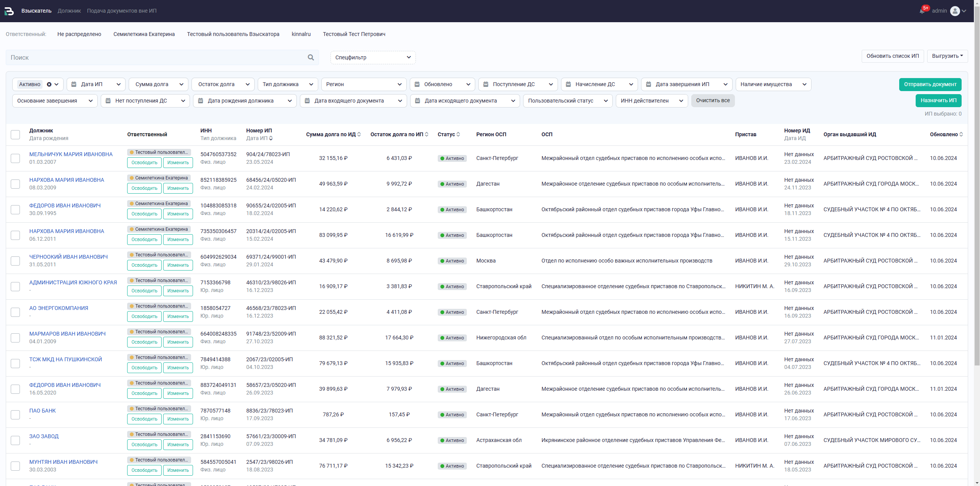Image resolution: width=980 pixels, height=486 pixels.
Task: Select checkbox for ЗАО ЗАВОД row
Action: 15,440
